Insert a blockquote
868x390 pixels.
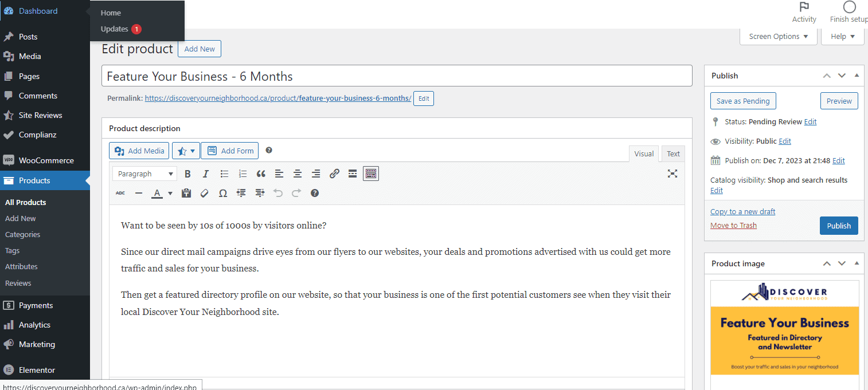[x=261, y=174]
